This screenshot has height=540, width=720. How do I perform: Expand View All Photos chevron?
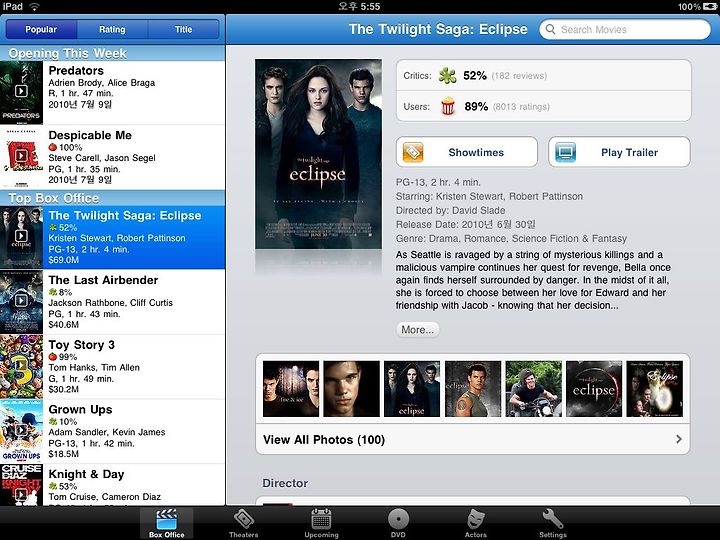679,439
